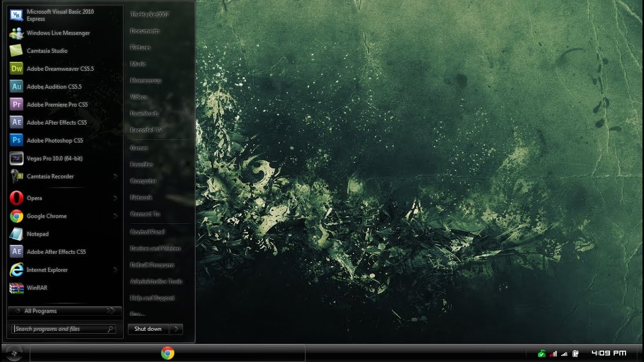Launch Adobe Photoshop CS5 Ps icon
This screenshot has width=644, height=362.
(17, 140)
